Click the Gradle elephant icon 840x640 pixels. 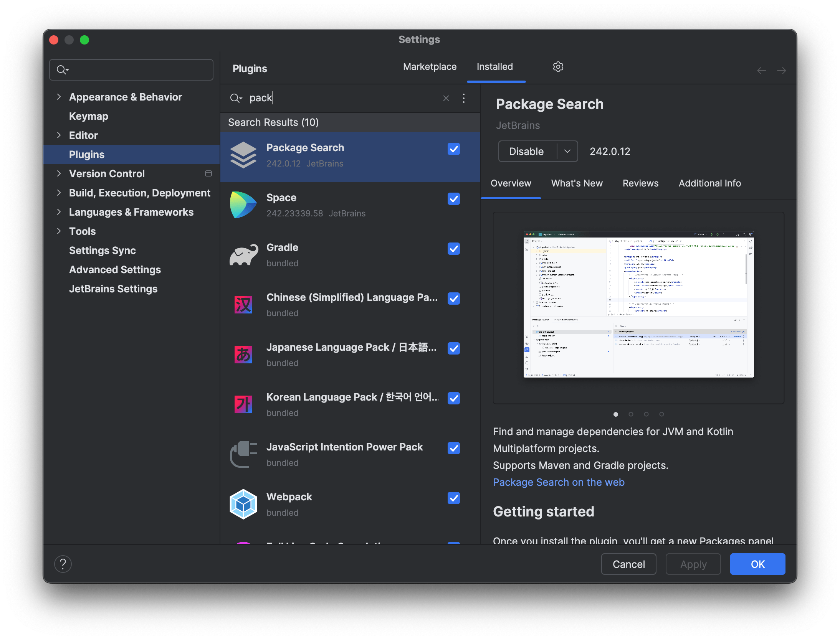[x=244, y=255]
